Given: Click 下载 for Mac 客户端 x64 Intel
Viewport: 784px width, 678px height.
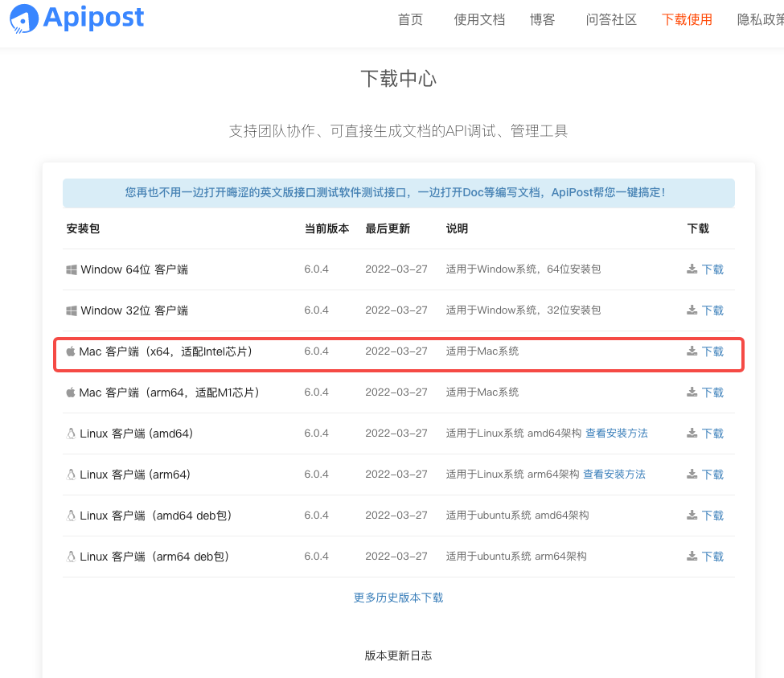Looking at the screenshot, I should click(712, 351).
